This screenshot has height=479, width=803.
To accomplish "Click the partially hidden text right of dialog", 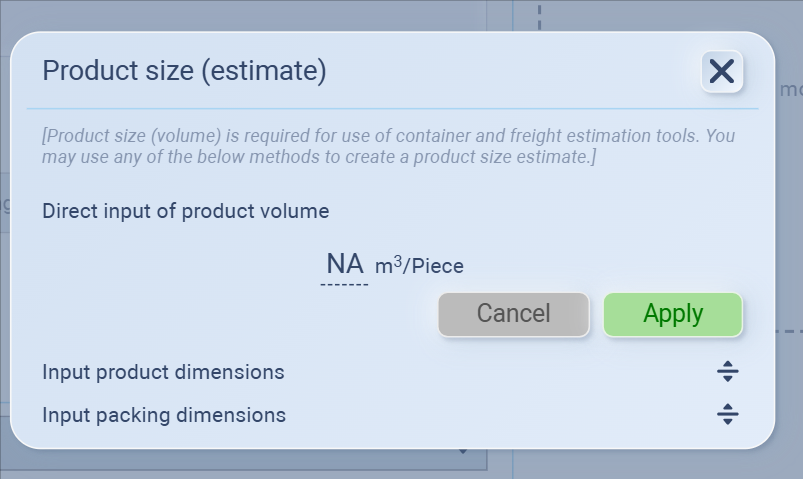I will pos(790,89).
